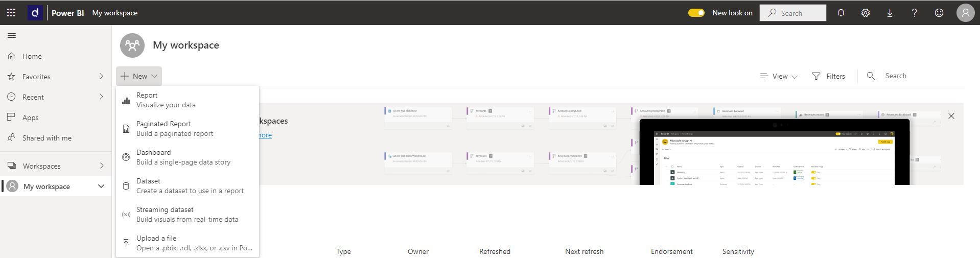The width and height of the screenshot is (980, 258).
Task: Sort by Sensitivity column header
Action: [738, 251]
